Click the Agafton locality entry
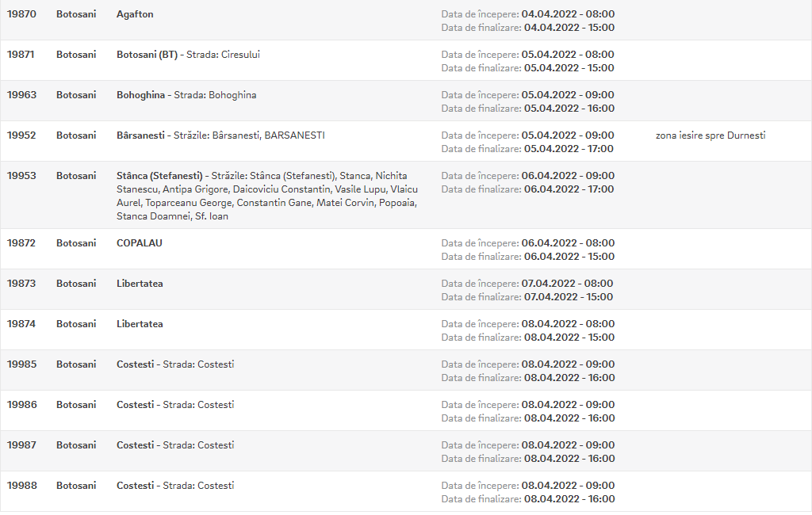This screenshot has width=812, height=515. [135, 14]
